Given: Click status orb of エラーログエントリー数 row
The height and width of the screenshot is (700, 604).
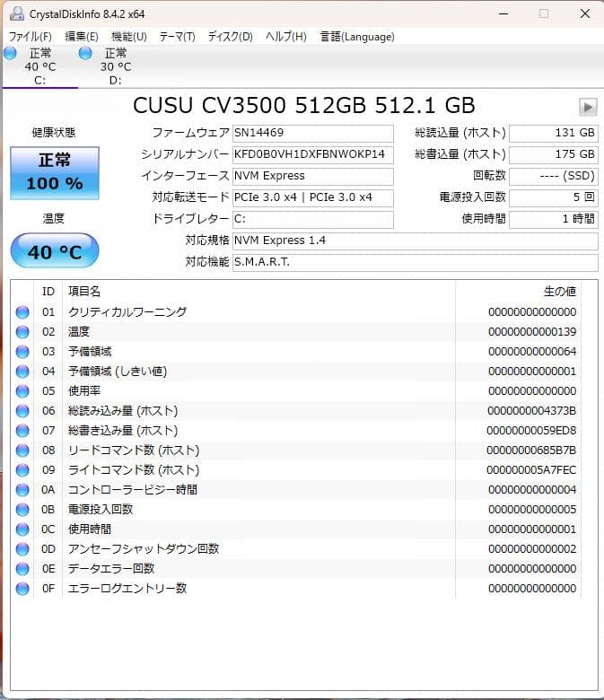Looking at the screenshot, I should [22, 589].
